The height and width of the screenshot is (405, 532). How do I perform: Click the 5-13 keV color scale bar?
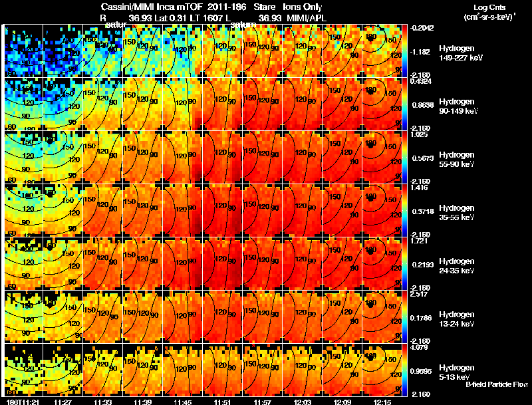404,370
